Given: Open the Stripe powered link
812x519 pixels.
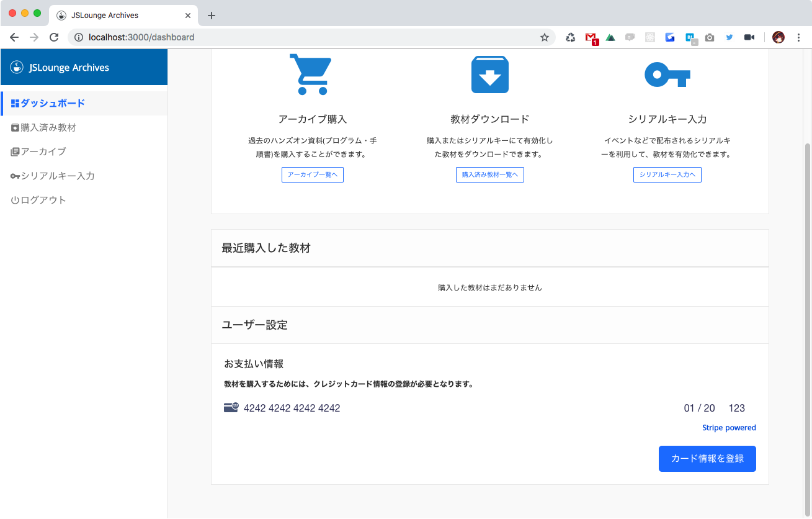Looking at the screenshot, I should [x=729, y=427].
